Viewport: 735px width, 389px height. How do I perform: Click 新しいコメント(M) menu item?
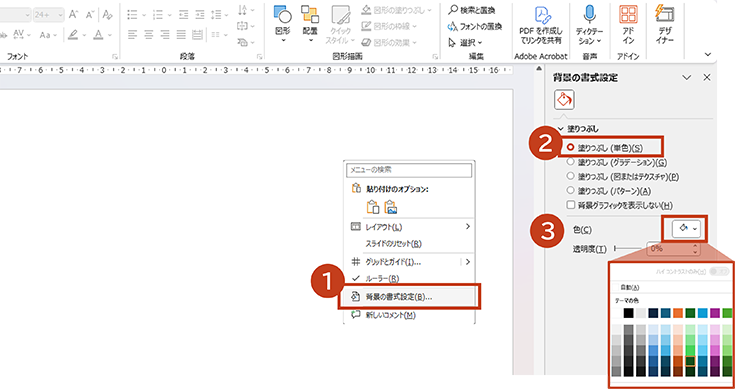point(410,315)
